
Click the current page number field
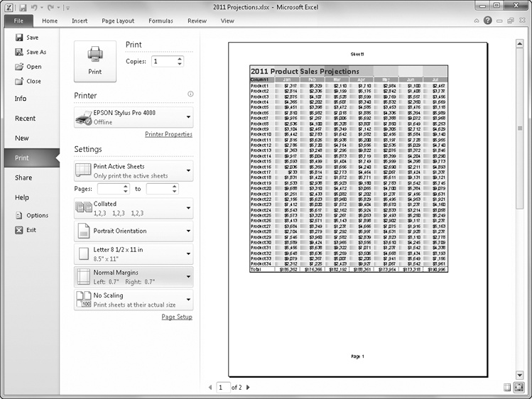(224, 387)
